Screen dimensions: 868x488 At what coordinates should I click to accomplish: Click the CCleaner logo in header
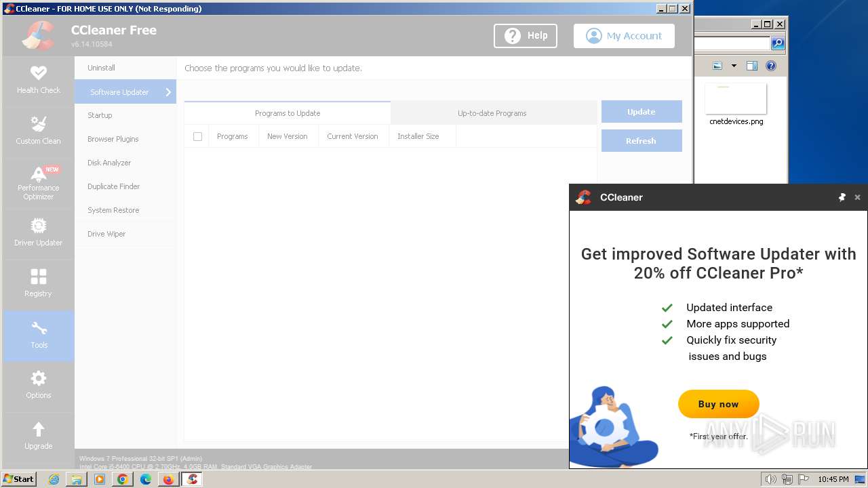38,36
